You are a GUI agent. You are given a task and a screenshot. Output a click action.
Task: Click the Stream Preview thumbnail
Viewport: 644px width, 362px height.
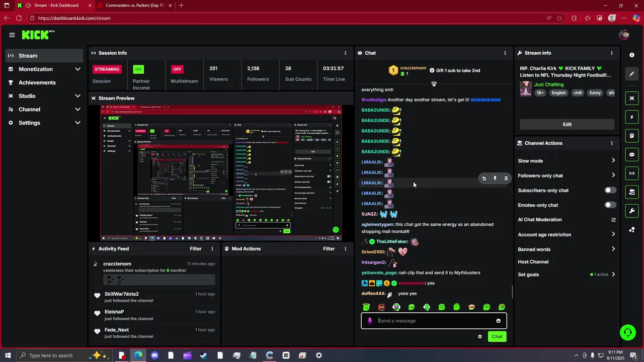tap(221, 172)
